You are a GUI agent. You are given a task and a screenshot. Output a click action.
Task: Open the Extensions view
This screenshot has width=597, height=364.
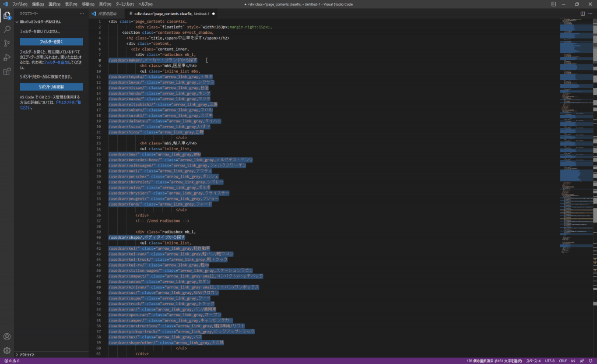tap(7, 72)
